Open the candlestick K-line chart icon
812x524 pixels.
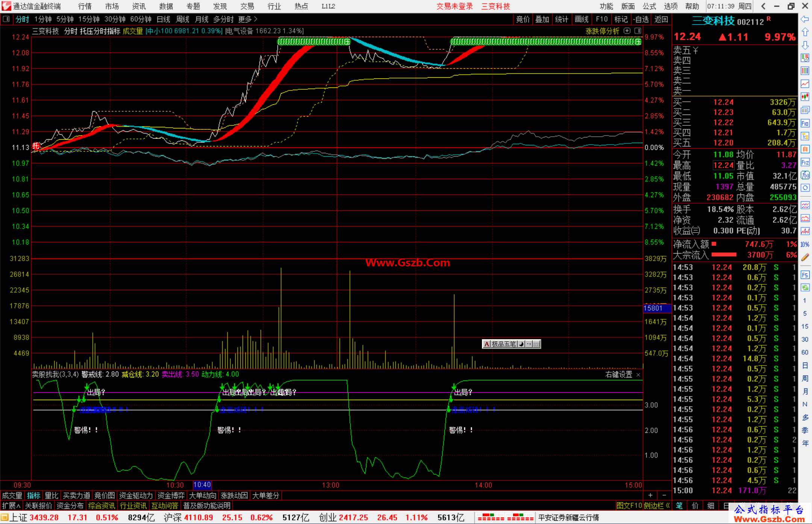coord(805,97)
